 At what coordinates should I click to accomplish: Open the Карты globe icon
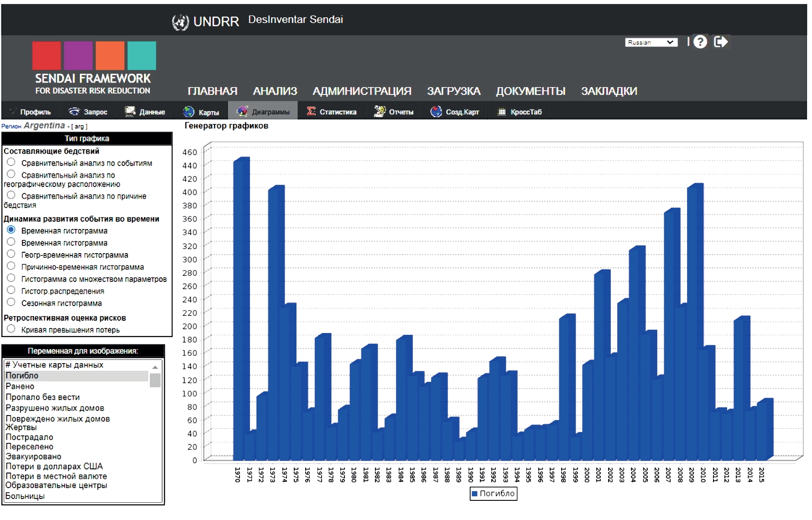188,112
